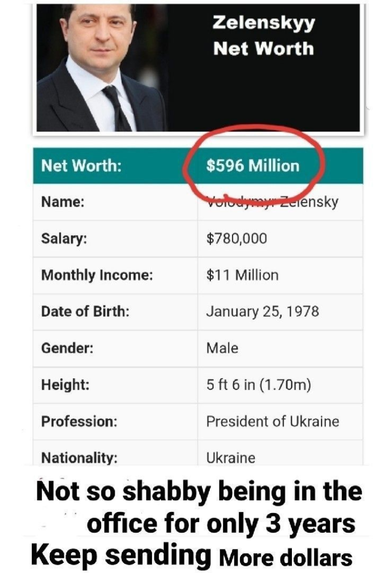The width and height of the screenshot is (392, 573).
Task: Select the partially hidden name value
Action: [x=272, y=201]
